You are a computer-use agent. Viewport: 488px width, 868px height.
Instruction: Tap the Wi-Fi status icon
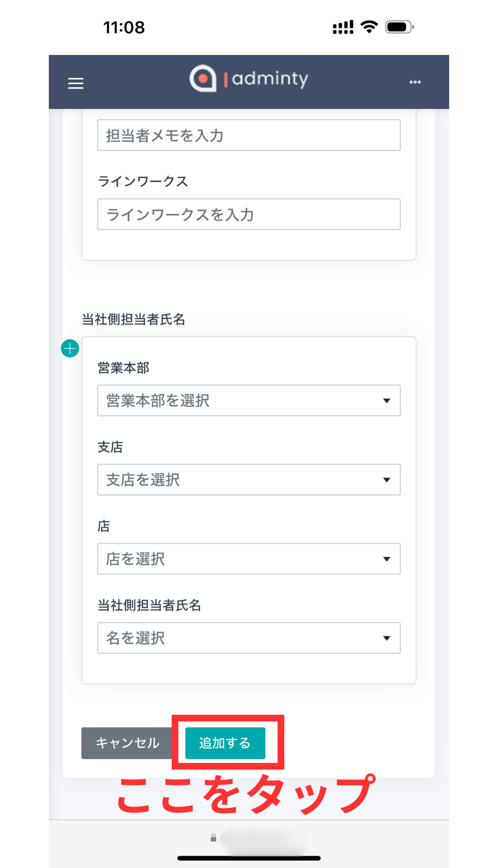(x=369, y=27)
